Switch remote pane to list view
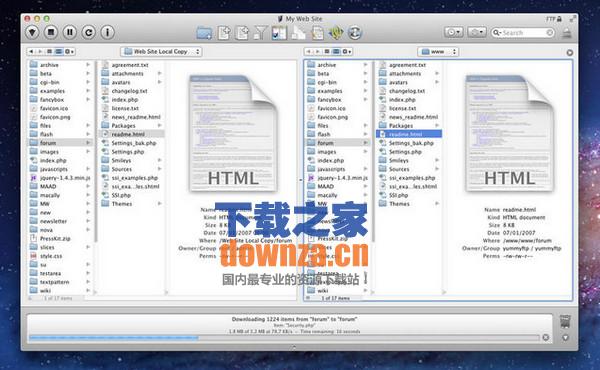600x370 pixels. pos(327,51)
